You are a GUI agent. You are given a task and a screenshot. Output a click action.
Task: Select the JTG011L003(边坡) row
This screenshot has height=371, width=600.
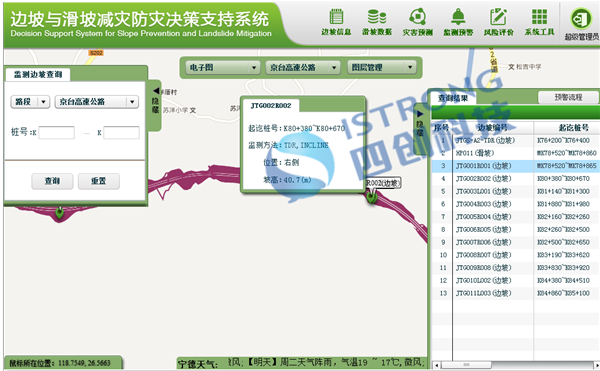click(515, 293)
